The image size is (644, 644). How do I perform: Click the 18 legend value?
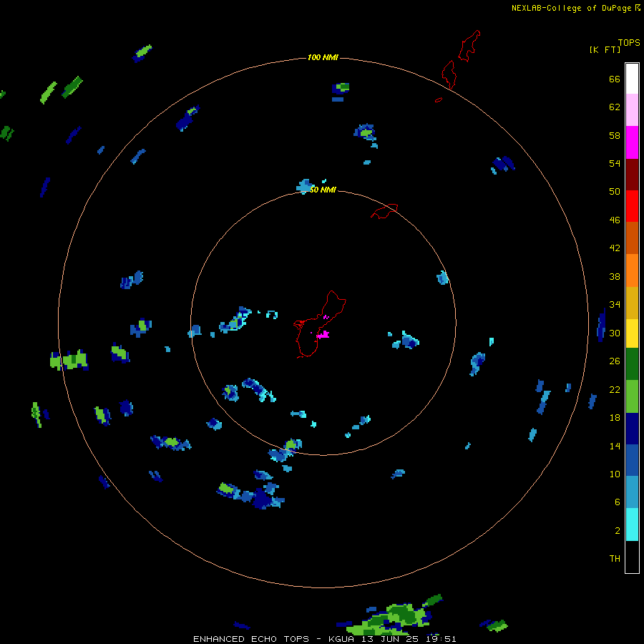coord(615,418)
